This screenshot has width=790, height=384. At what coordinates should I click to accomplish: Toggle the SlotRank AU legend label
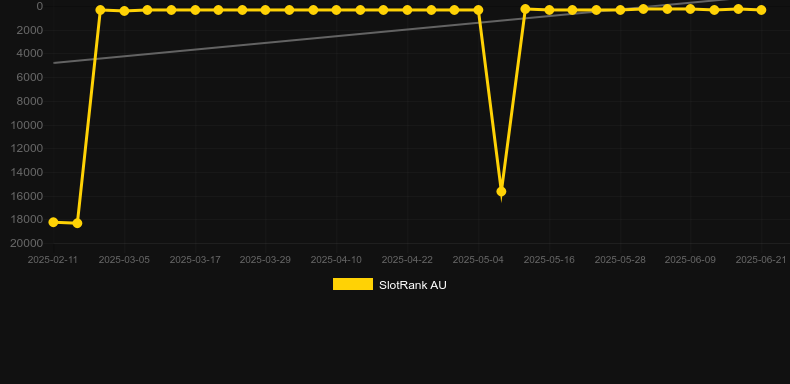click(413, 285)
